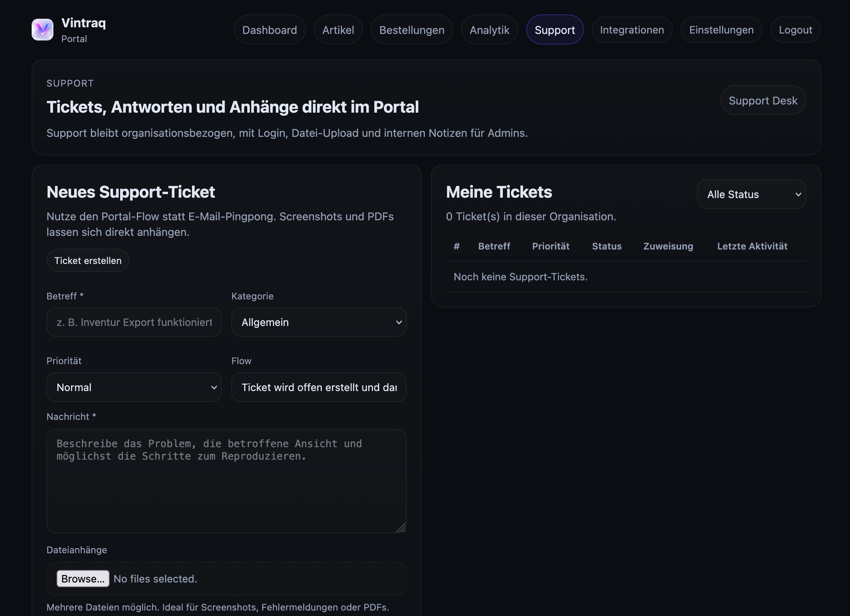The width and height of the screenshot is (850, 616).
Task: Go to the Artikel page
Action: (338, 30)
